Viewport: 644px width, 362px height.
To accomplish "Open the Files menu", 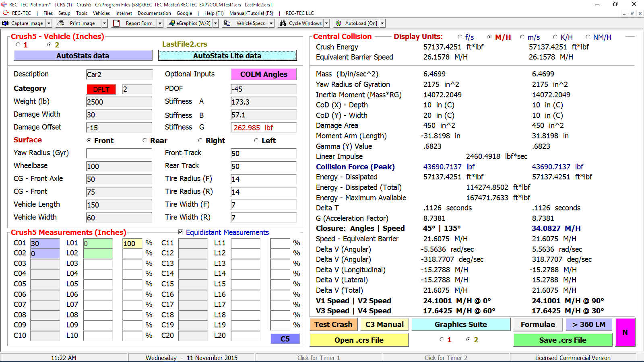I will (48, 13).
